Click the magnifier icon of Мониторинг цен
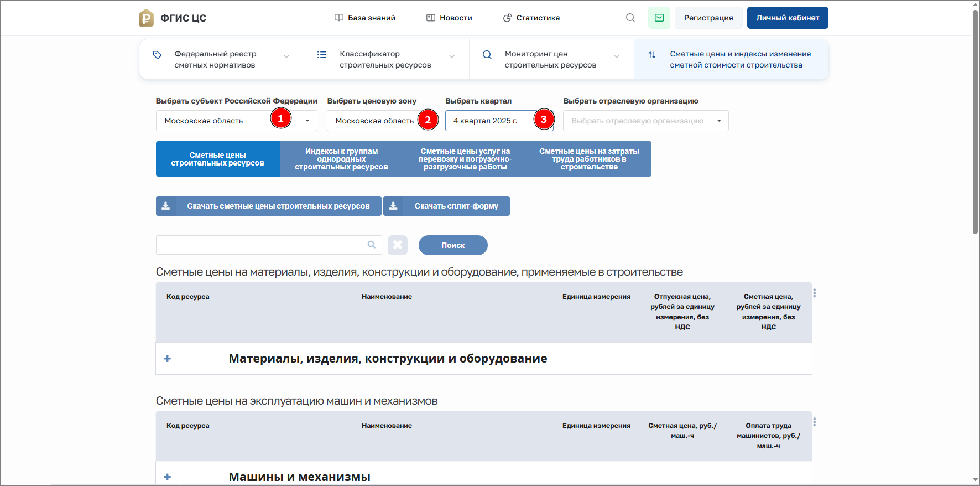 pyautogui.click(x=487, y=55)
